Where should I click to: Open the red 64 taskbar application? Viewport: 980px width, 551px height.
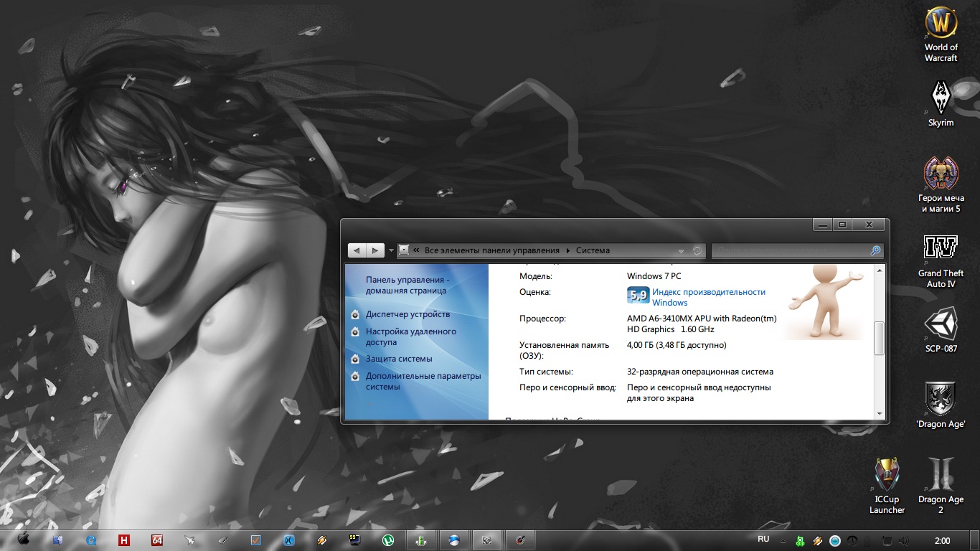(x=157, y=540)
